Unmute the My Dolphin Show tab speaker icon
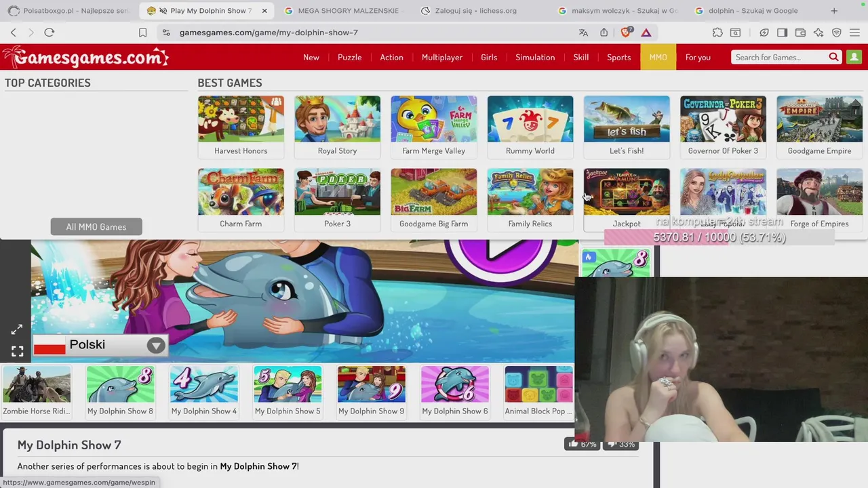The height and width of the screenshot is (488, 868). (163, 11)
